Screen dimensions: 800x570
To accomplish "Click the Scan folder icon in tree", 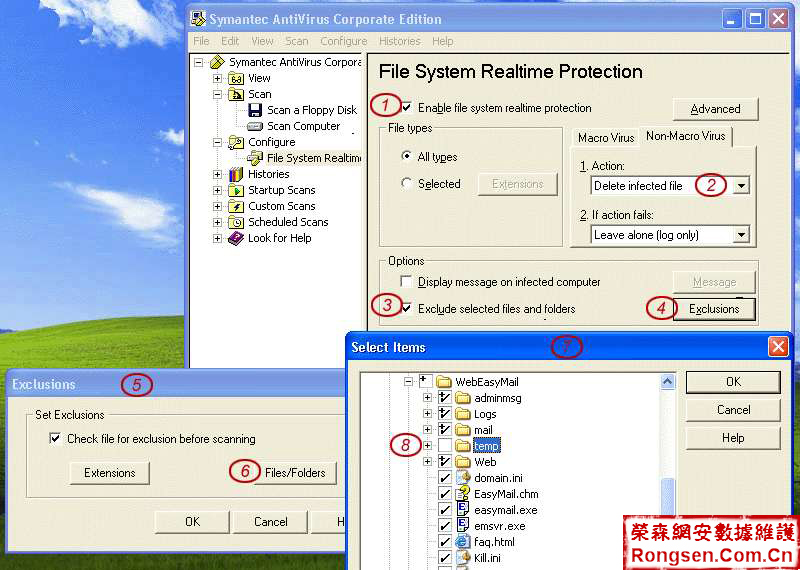I will pyautogui.click(x=236, y=94).
